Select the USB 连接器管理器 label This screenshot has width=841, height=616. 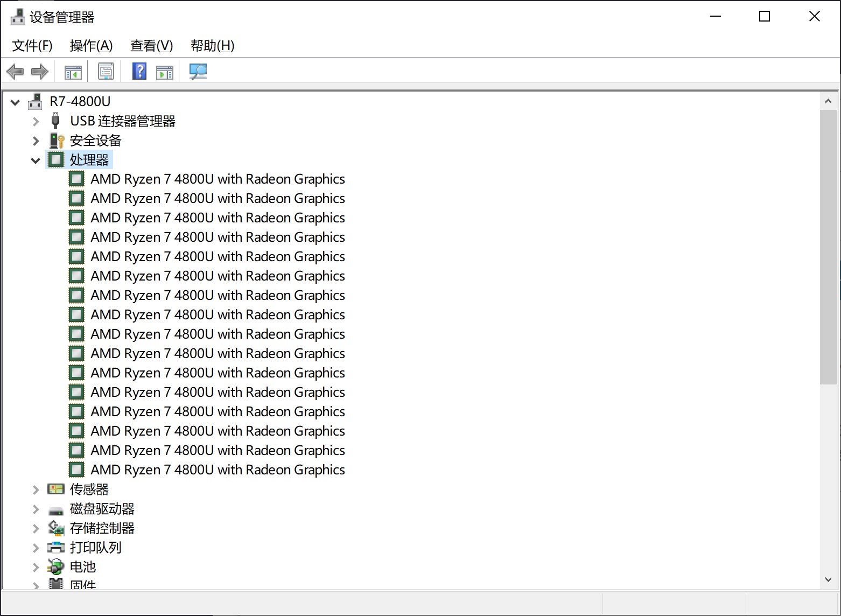click(123, 121)
